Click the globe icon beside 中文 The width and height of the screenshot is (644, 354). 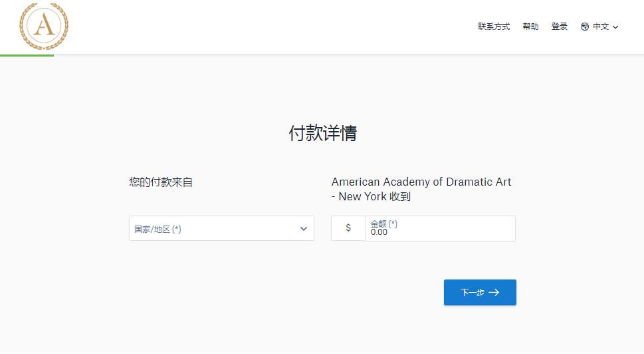point(585,27)
